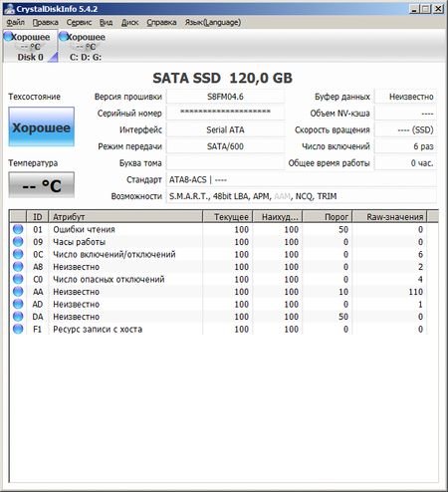
Task: Open the Правка menu
Action: tap(45, 22)
